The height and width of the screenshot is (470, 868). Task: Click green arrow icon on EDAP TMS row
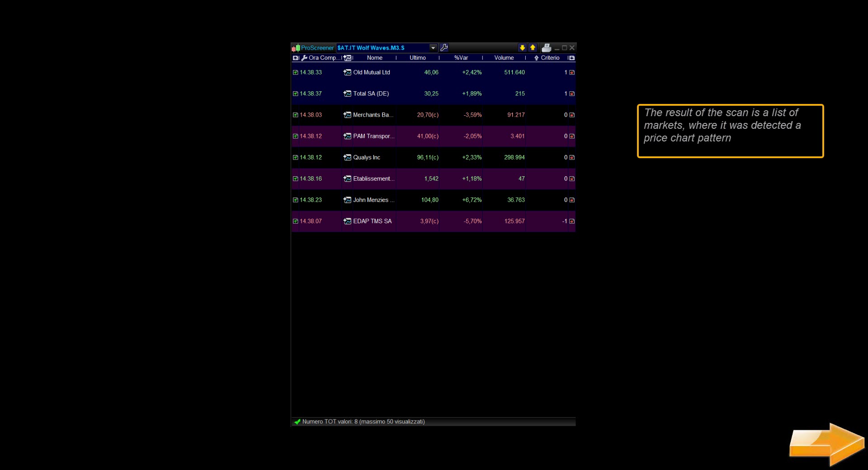(295, 221)
